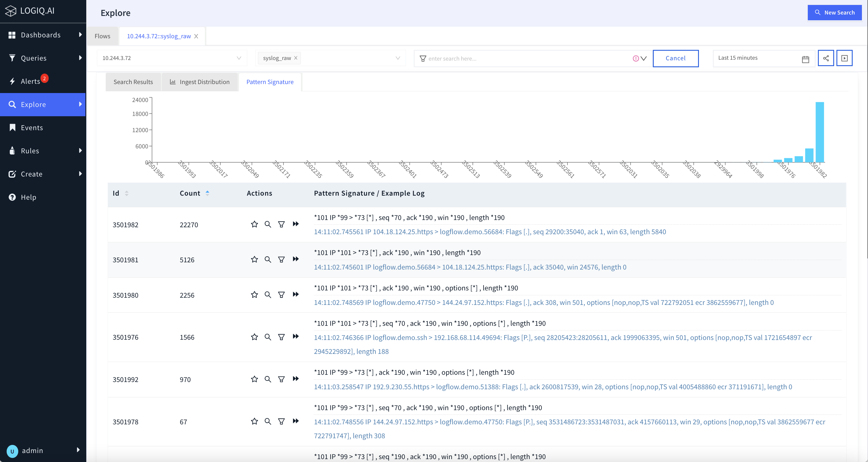Screen dimensions: 868x462
Task: Click the share icon button
Action: (825, 58)
